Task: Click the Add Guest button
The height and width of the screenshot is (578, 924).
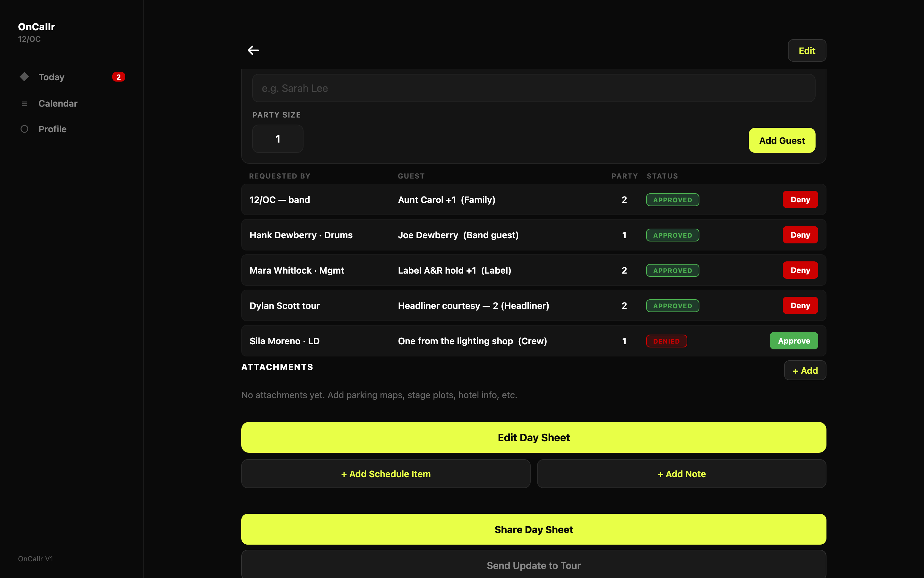Action: [782, 140]
